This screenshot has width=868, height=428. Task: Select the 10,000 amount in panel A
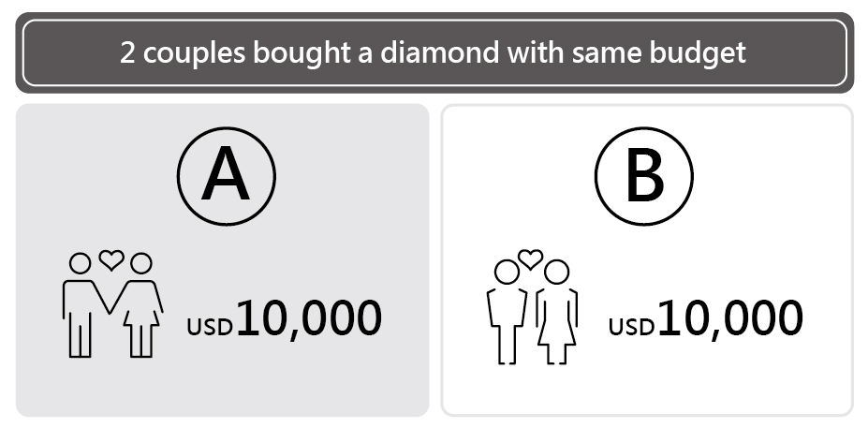(x=309, y=318)
